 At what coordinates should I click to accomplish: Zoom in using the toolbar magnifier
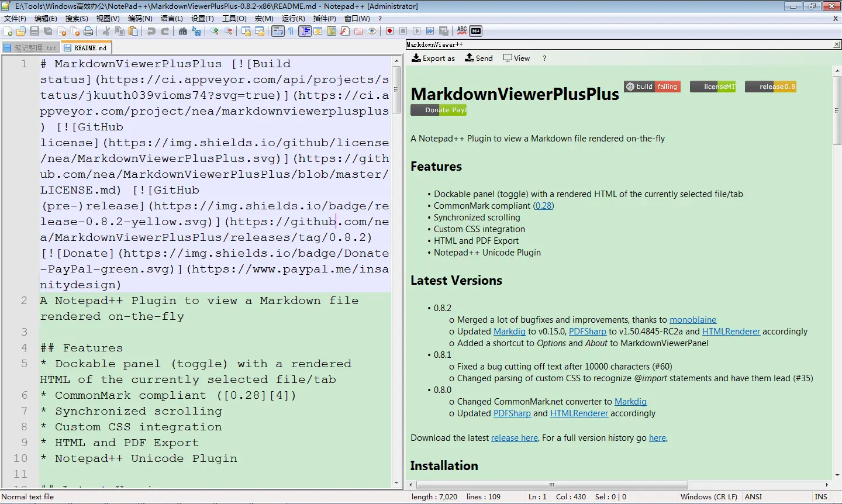(215, 31)
